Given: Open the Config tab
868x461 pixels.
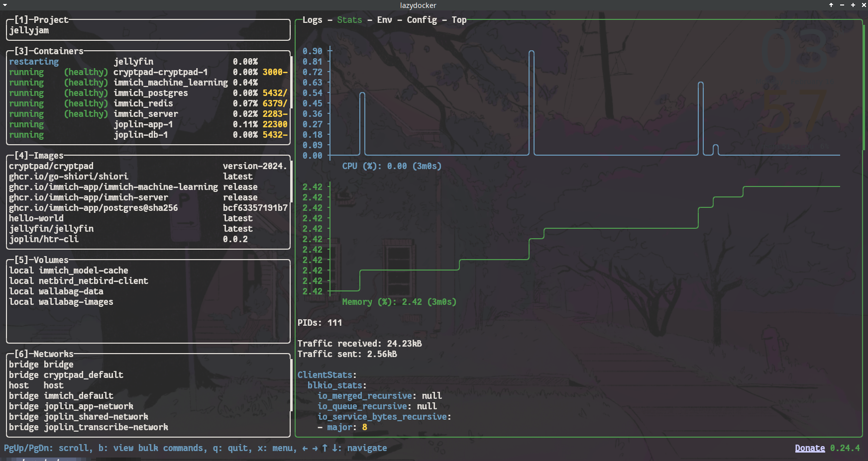Looking at the screenshot, I should pyautogui.click(x=422, y=20).
